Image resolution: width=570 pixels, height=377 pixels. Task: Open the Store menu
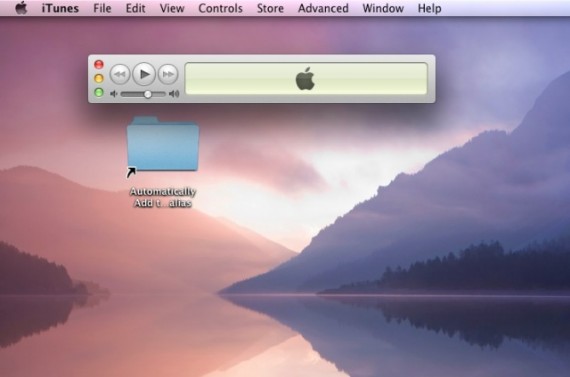[x=270, y=8]
